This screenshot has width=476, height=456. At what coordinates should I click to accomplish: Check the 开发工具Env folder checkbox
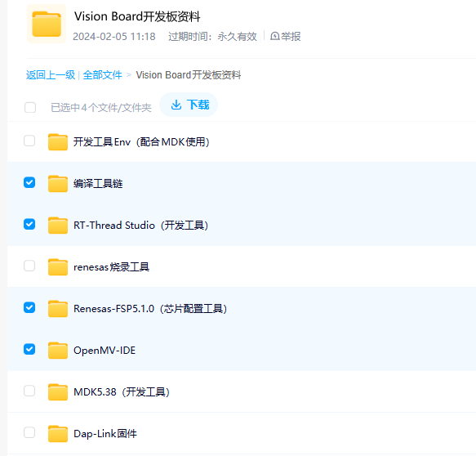click(x=29, y=141)
